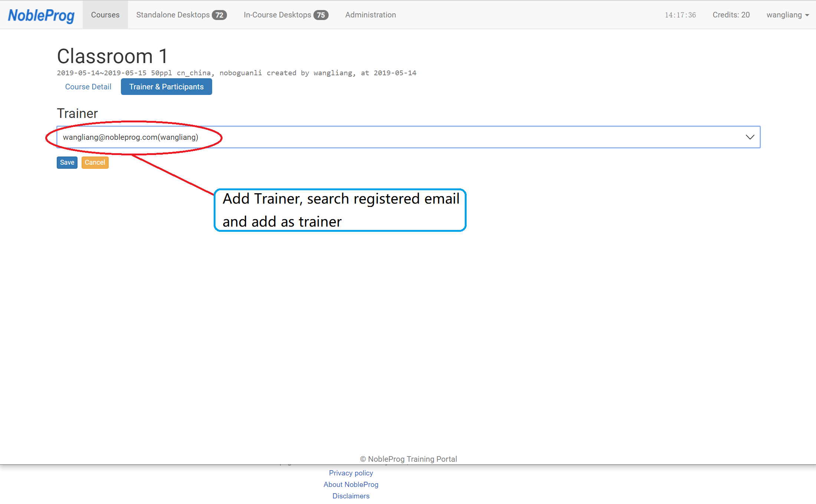Screen dimensions: 816x504
Task: Expand the wangliang user dropdown
Action: 784,15
